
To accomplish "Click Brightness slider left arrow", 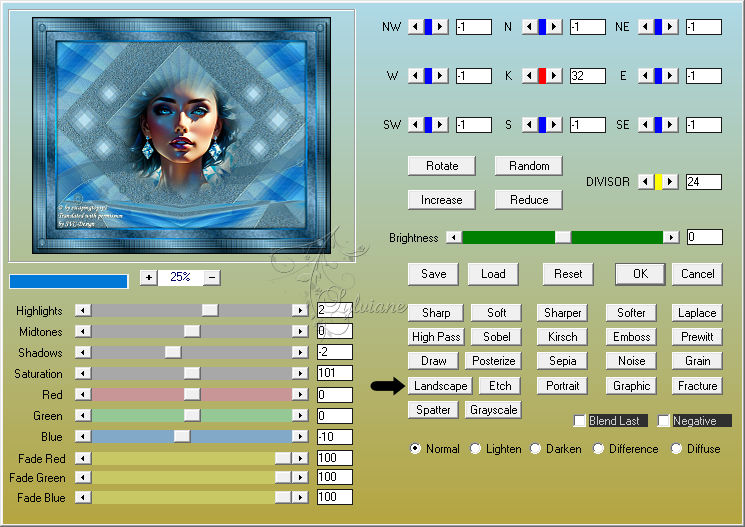I will click(454, 237).
